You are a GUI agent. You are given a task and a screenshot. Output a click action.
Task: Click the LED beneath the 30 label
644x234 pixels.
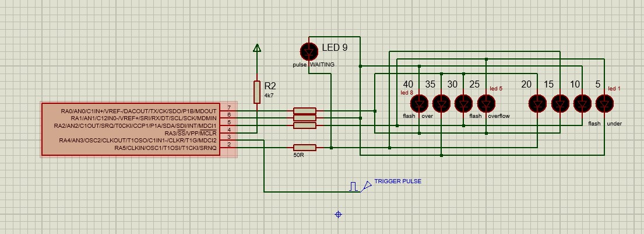click(463, 104)
